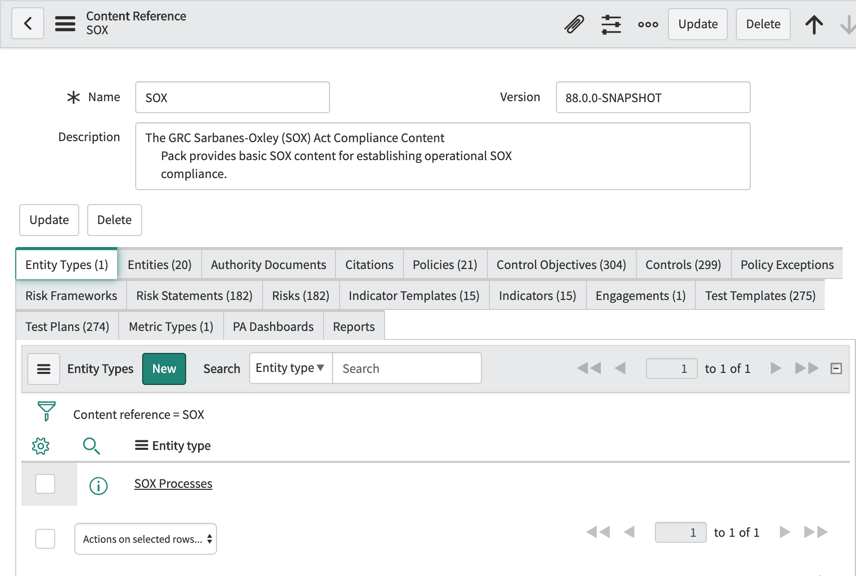856x576 pixels.
Task: Open Entity type column options menu icon
Action: [141, 445]
